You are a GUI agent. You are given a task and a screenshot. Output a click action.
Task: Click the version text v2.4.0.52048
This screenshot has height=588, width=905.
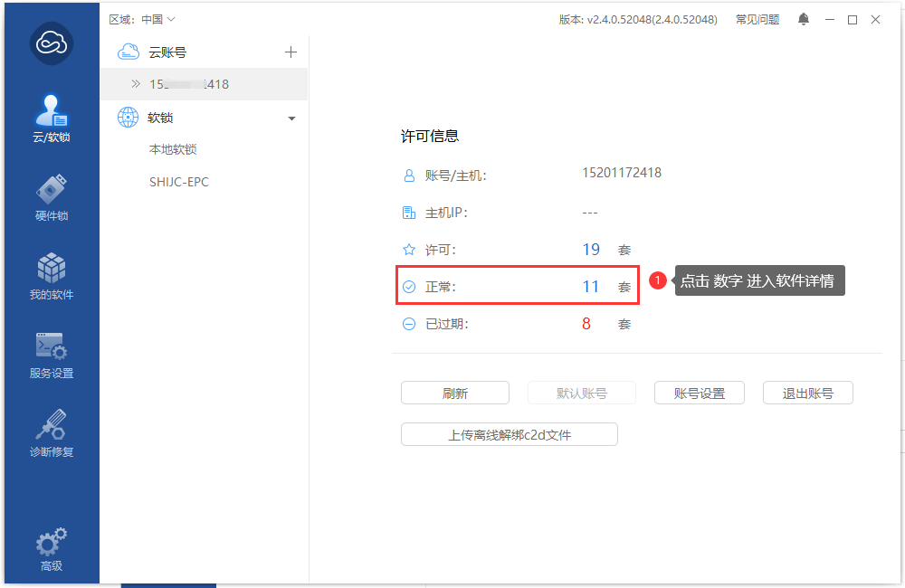pos(638,20)
